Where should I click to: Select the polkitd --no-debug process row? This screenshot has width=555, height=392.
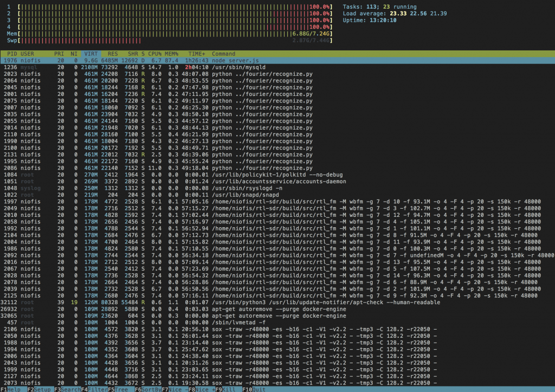click(277, 175)
